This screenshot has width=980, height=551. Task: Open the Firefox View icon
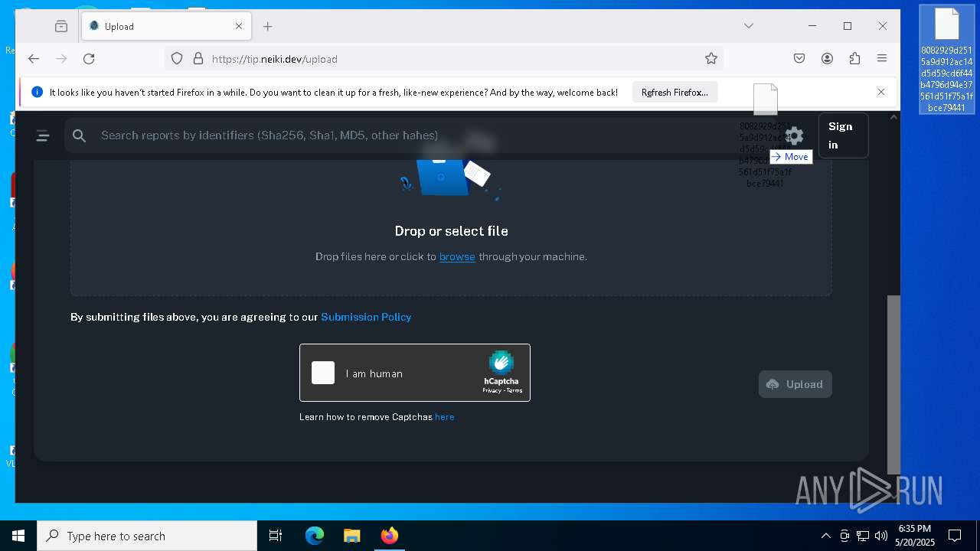[x=61, y=26]
